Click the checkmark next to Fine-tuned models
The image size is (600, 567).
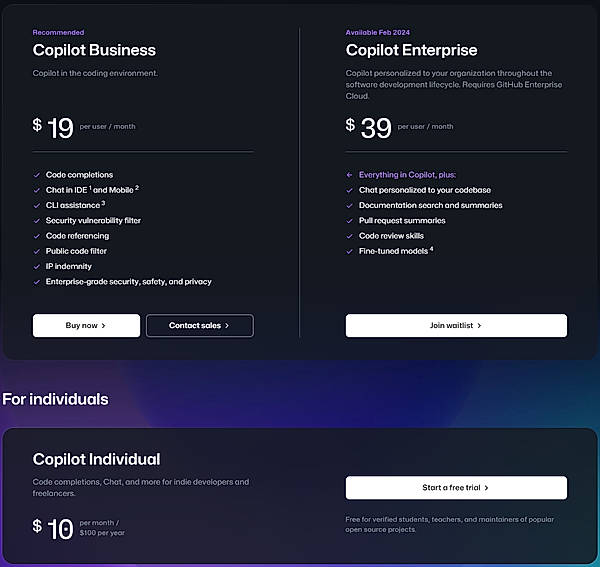pyautogui.click(x=349, y=251)
